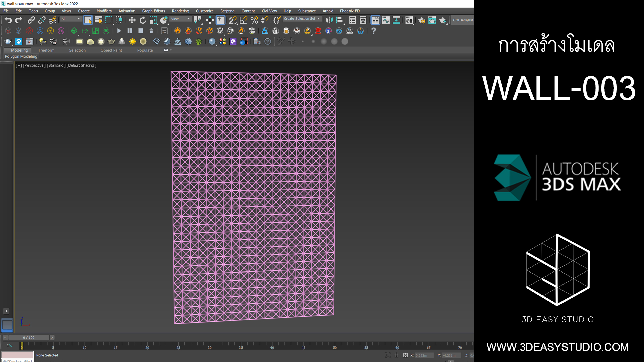The image size is (644, 362).
Task: Click the Select and Link chain icon
Action: click(x=31, y=20)
